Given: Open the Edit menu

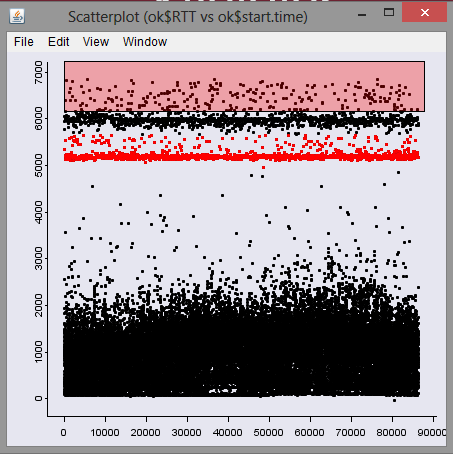Looking at the screenshot, I should click(x=59, y=42).
